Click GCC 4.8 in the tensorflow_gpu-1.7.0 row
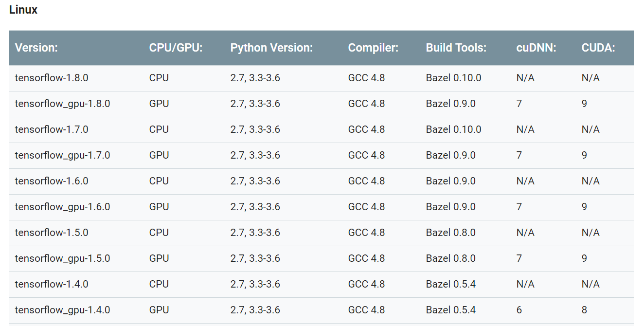644x326 pixels. tap(366, 155)
